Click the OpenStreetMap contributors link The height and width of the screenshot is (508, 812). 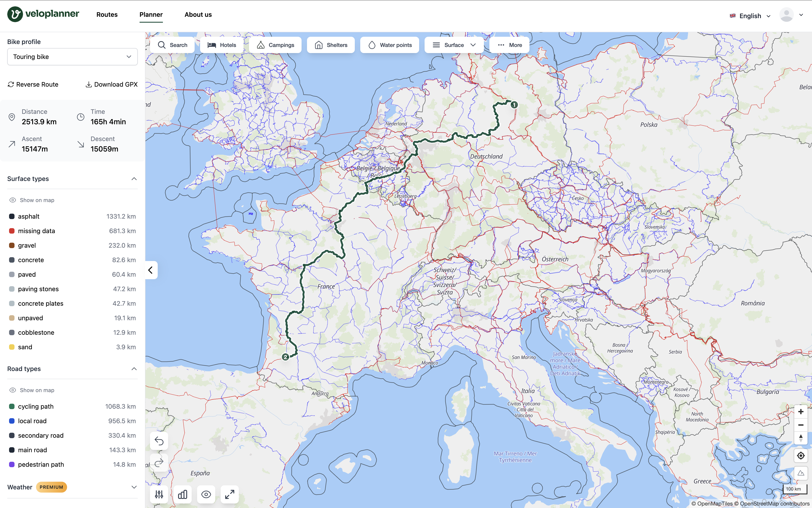pyautogui.click(x=772, y=503)
